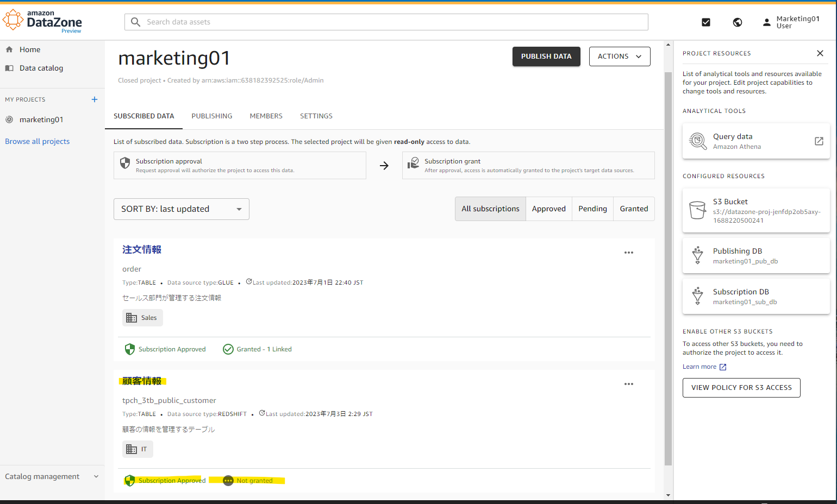Image resolution: width=837 pixels, height=504 pixels.
Task: Click the IT domain chip
Action: (x=138, y=449)
